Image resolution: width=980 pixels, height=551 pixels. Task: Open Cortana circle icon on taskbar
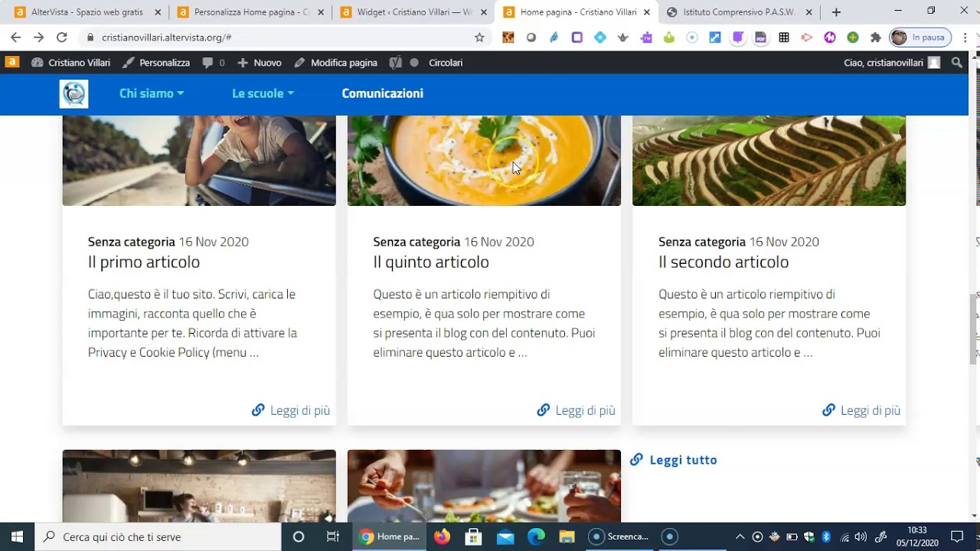[299, 536]
